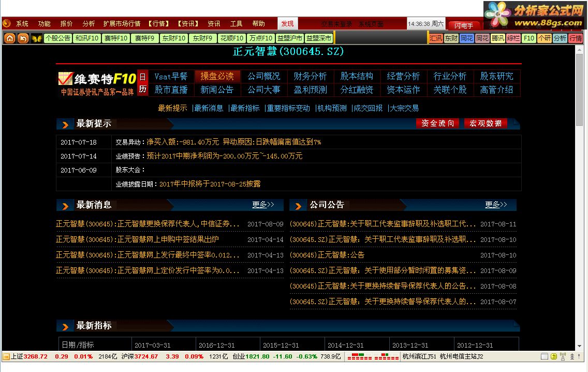Image resolution: width=588 pixels, height=372 pixels.
Task: Open 万点F10 toolbar button
Action: [261, 38]
